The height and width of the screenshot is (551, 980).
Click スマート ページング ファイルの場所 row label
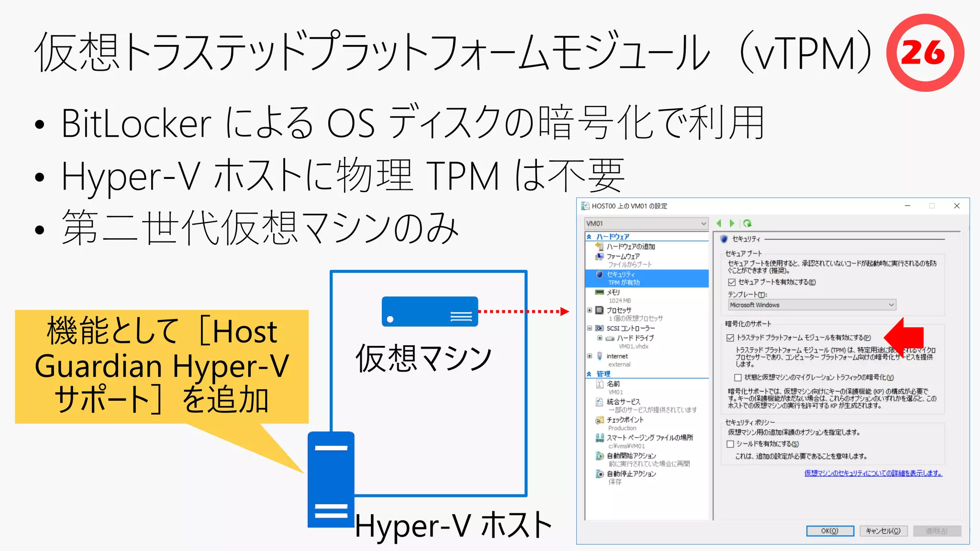(x=650, y=438)
